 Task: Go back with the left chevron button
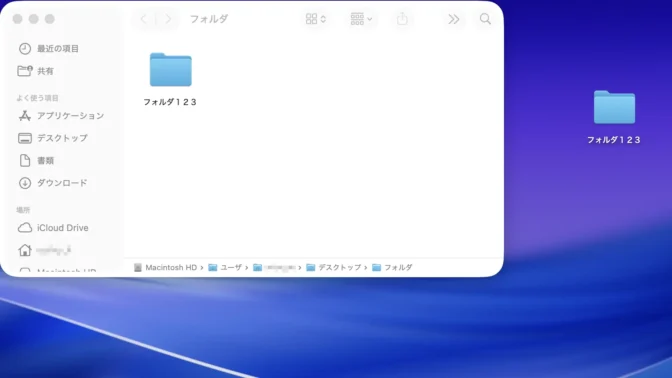[144, 19]
